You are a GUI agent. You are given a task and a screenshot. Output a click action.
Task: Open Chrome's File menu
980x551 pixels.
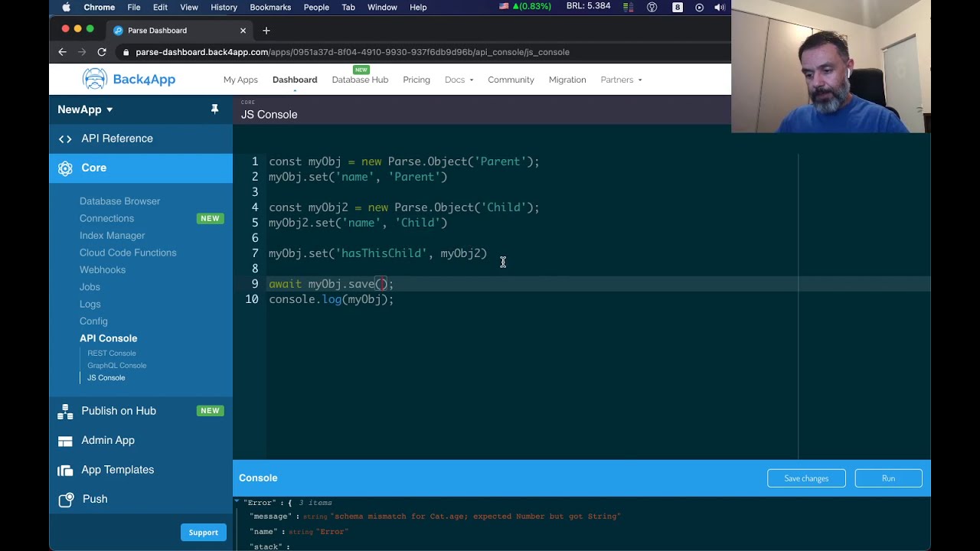(x=134, y=7)
